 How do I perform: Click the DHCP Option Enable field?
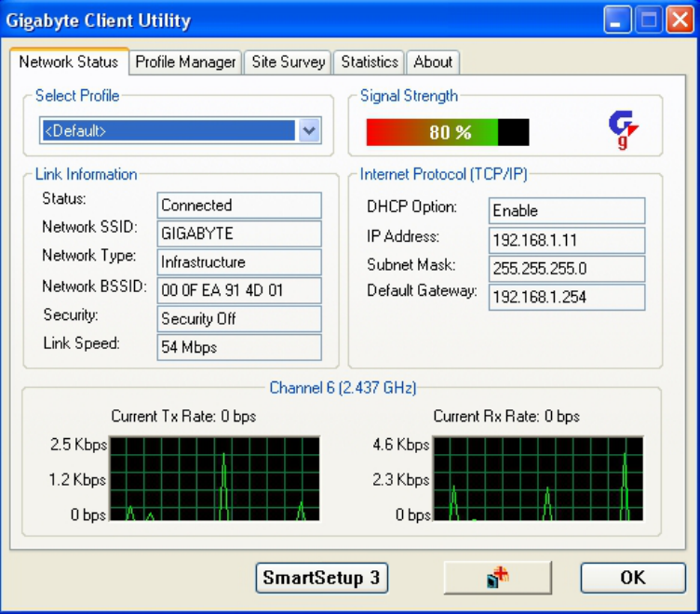coord(567,210)
